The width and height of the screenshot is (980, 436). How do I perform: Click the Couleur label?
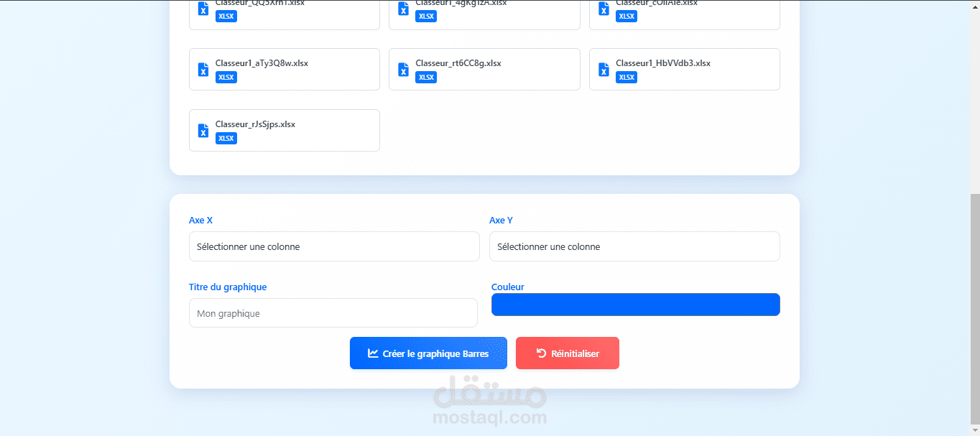click(508, 287)
